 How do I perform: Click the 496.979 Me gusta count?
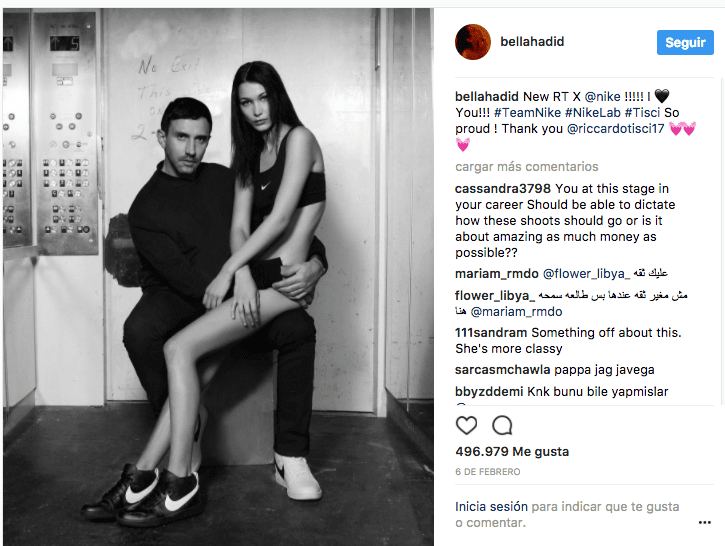pos(512,452)
